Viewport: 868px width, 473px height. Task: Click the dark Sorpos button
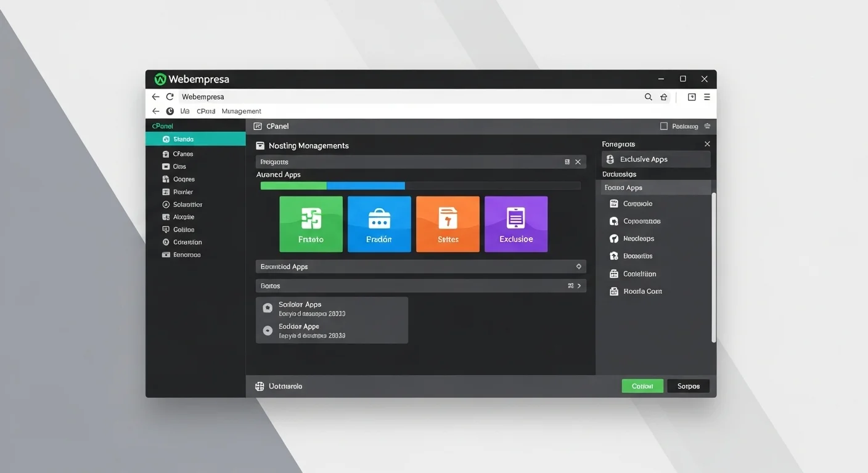tap(689, 386)
